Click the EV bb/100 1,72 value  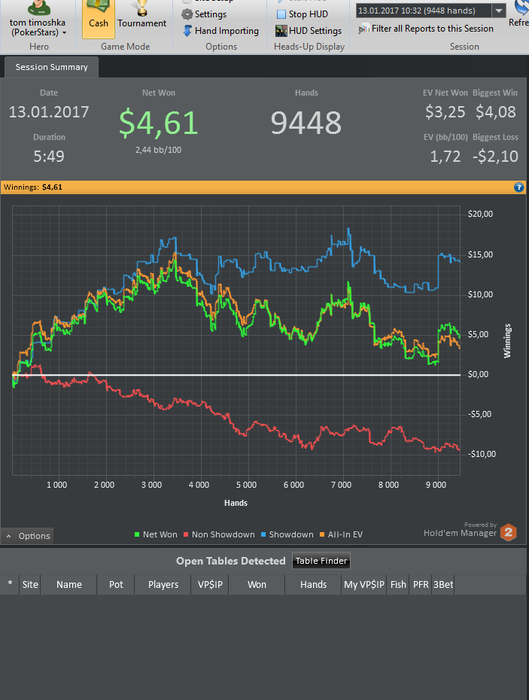pos(445,156)
